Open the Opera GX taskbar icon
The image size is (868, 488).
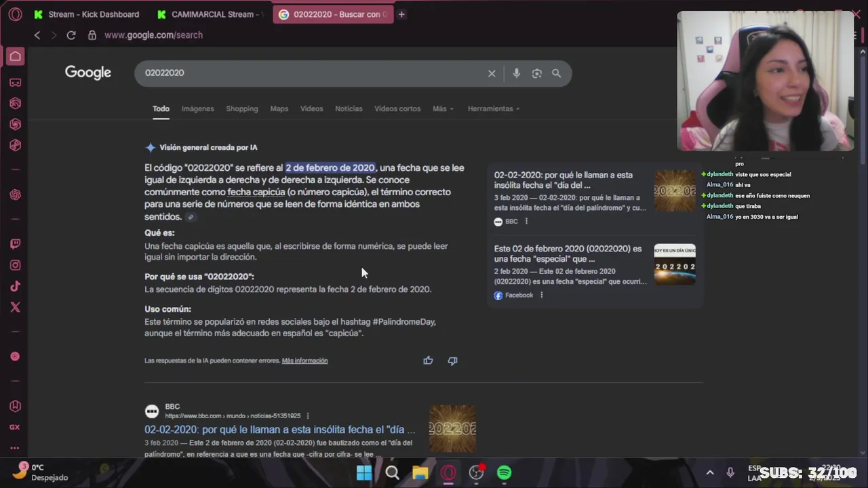pos(448,472)
